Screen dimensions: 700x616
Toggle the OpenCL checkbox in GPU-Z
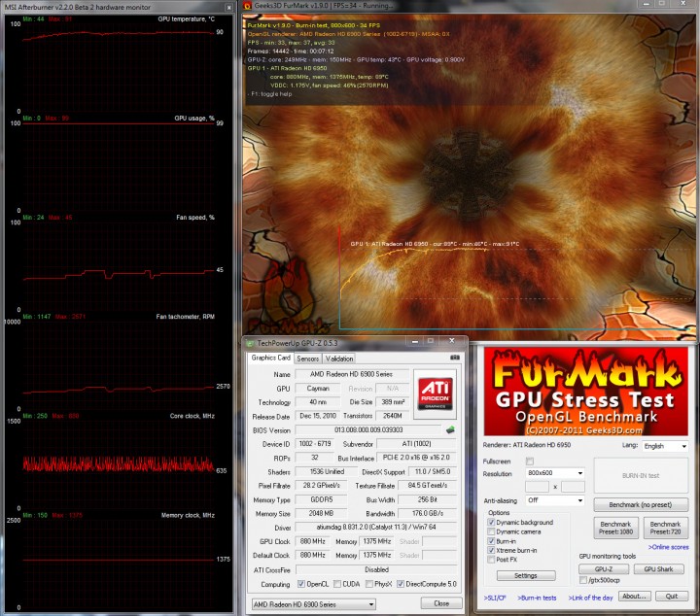pyautogui.click(x=301, y=584)
